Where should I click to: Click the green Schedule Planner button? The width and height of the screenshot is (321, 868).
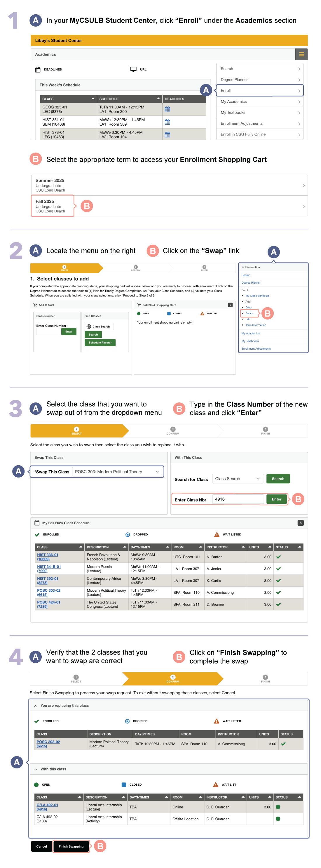click(x=100, y=342)
